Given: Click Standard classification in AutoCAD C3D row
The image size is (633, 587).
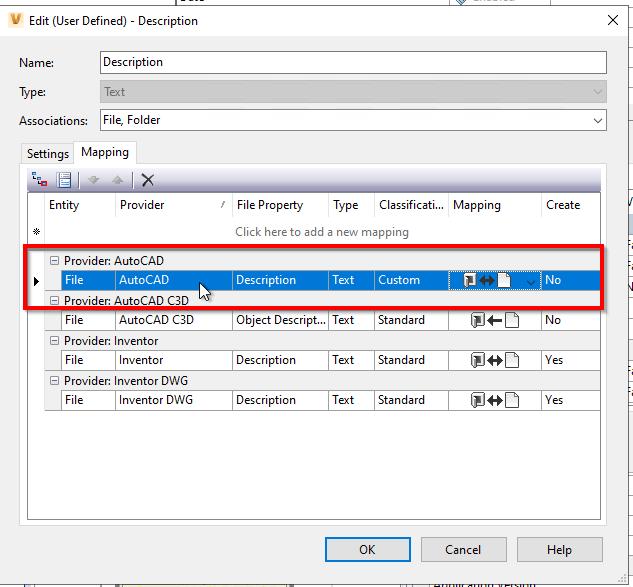Looking at the screenshot, I should click(x=411, y=320).
